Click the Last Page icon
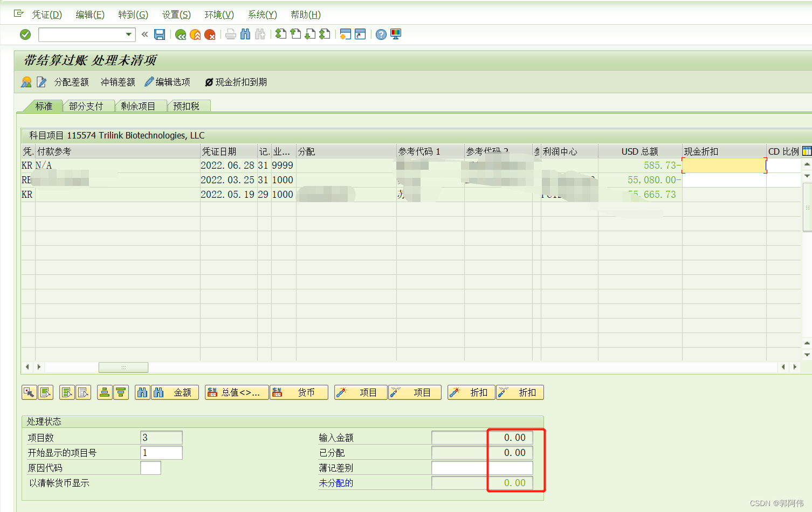 [x=325, y=34]
